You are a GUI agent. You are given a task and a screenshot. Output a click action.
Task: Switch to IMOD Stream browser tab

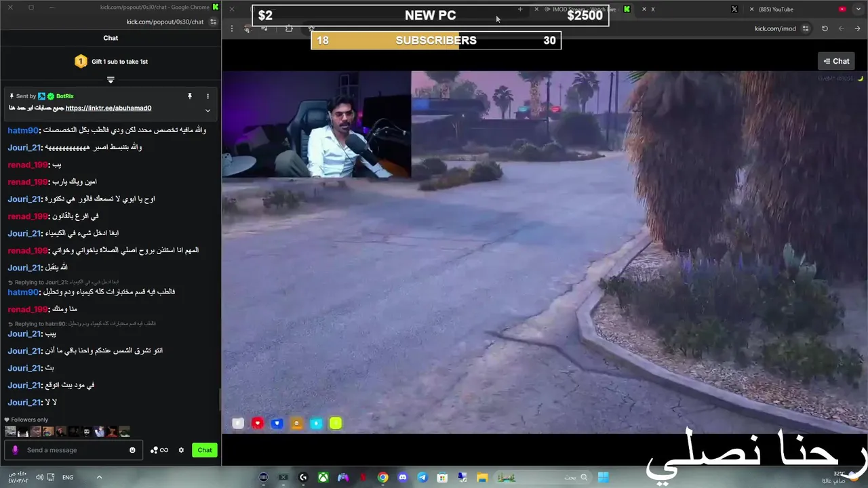(583, 9)
